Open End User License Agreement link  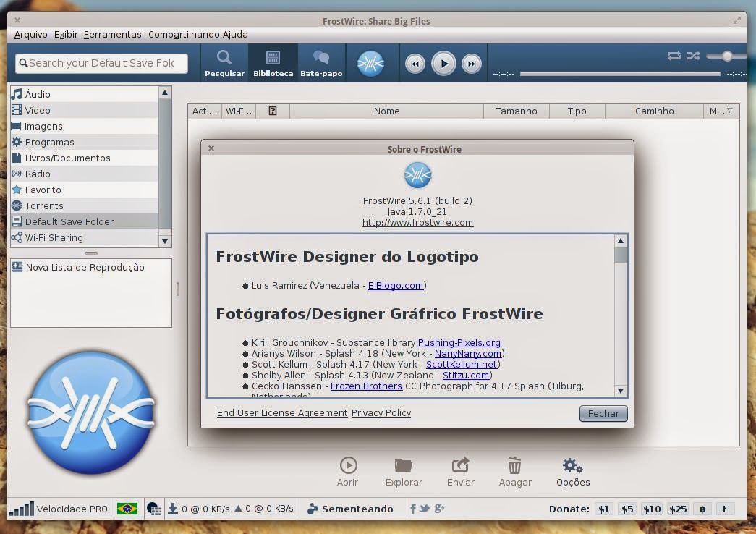(282, 413)
